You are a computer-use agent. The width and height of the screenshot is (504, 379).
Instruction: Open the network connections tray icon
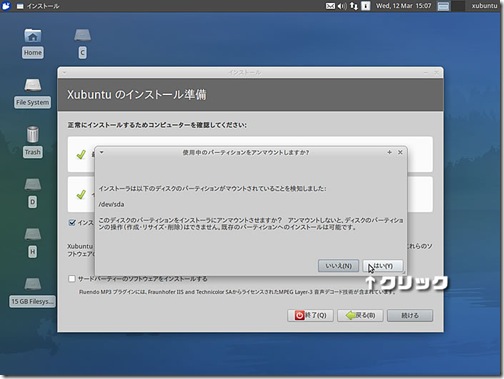354,6
